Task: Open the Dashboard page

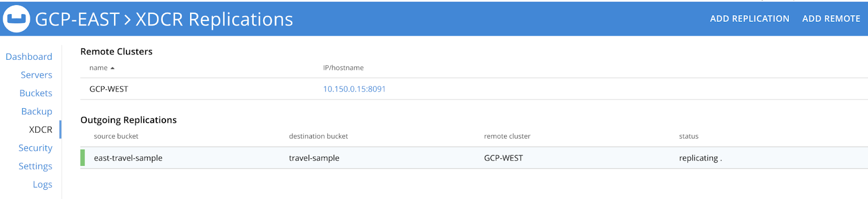Action: [x=29, y=57]
